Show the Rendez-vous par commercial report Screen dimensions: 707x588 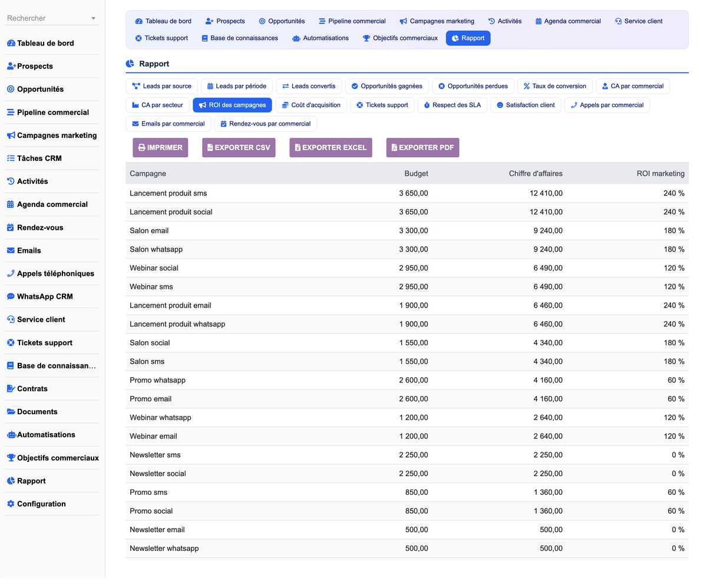(x=265, y=124)
